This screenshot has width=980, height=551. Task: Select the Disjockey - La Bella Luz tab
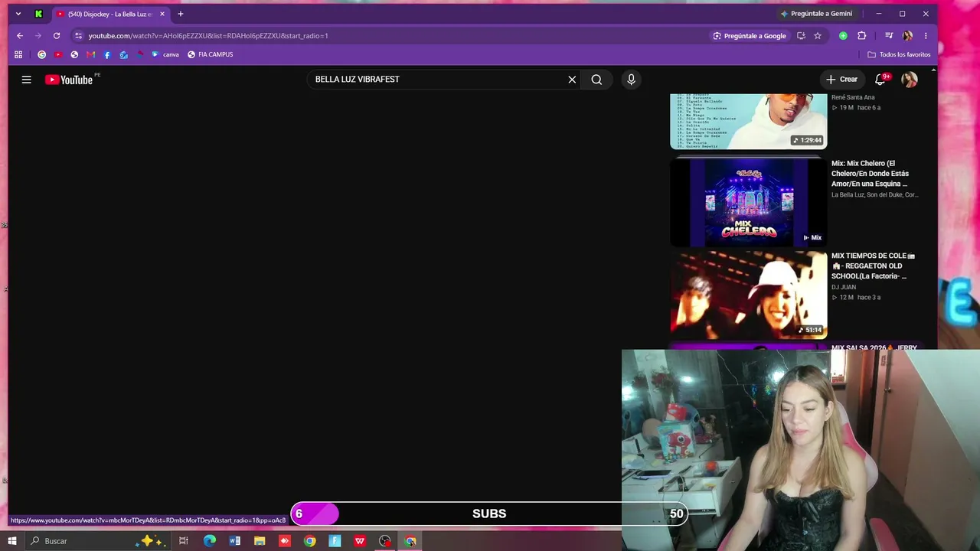(x=110, y=14)
